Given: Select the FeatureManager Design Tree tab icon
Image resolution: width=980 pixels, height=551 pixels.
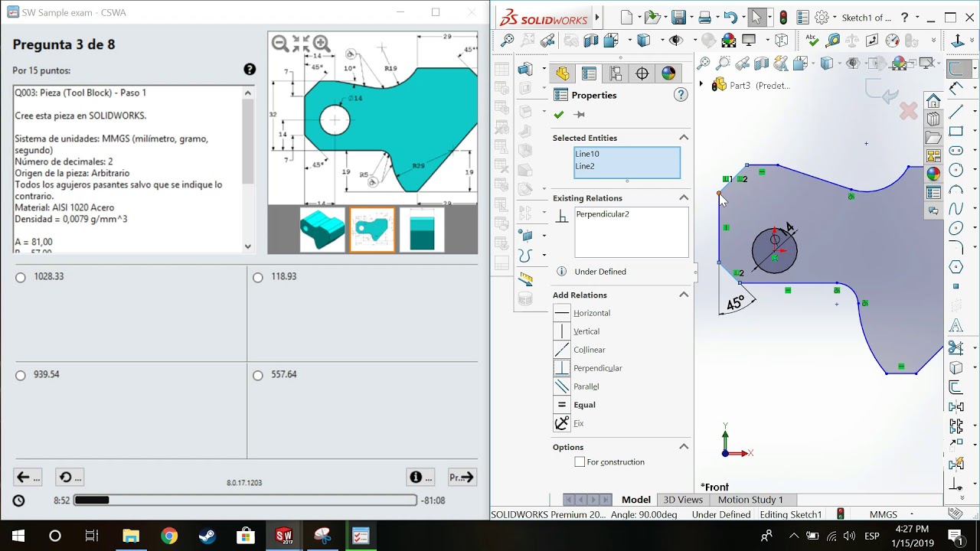Looking at the screenshot, I should (563, 73).
